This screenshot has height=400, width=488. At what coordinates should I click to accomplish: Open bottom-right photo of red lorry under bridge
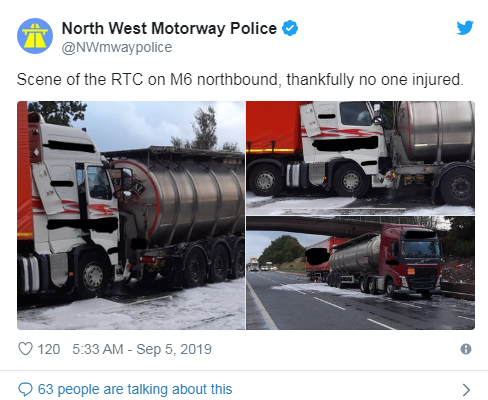tap(360, 273)
